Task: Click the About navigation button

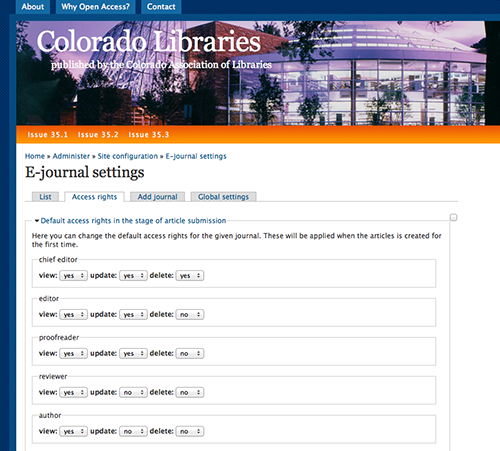Action: point(33,7)
